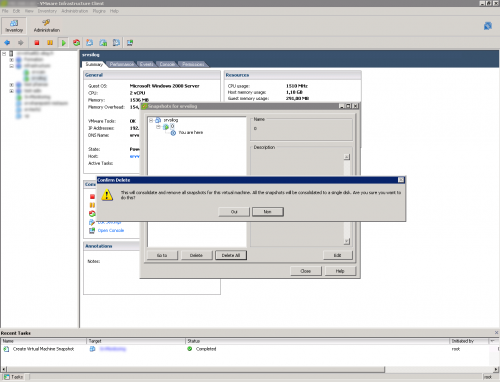Confirm deletion with the Oui button
The image size is (500, 382).
coord(234,212)
